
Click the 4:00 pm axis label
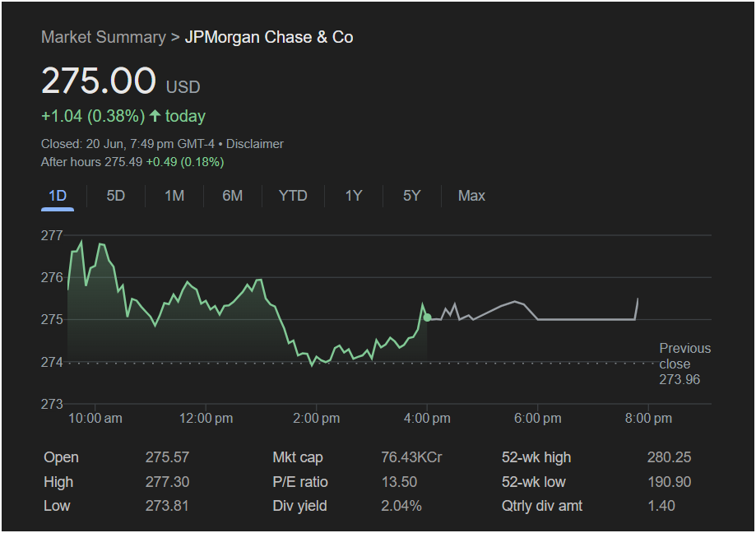(427, 419)
